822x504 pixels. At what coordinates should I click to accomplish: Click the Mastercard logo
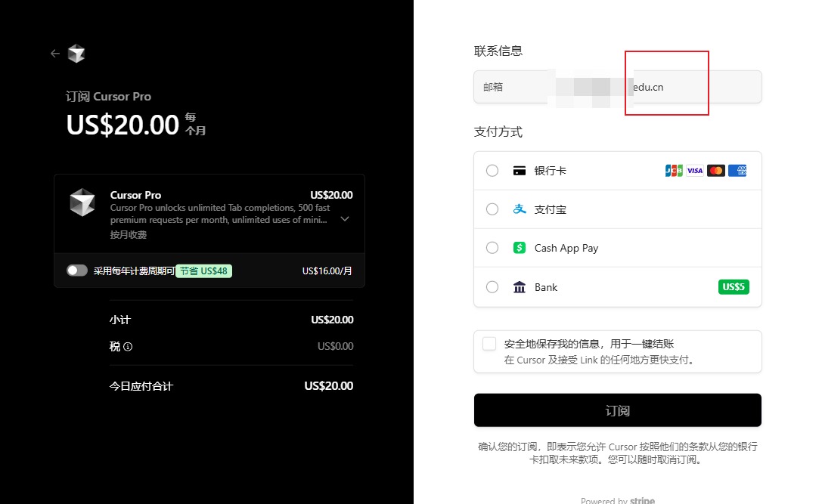pyautogui.click(x=716, y=171)
